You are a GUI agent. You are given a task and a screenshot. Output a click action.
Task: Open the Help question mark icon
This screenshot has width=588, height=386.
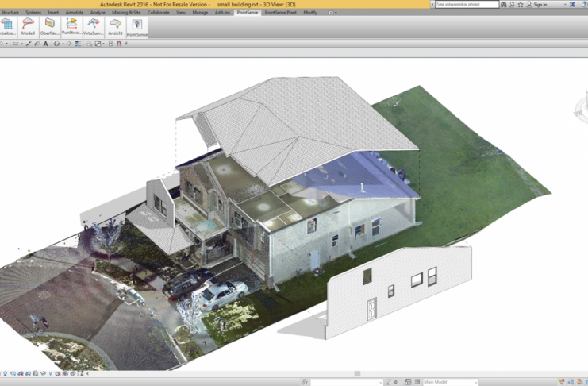584,4
